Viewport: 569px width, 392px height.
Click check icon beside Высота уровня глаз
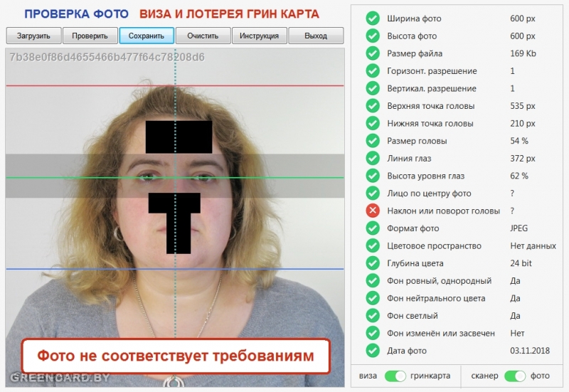point(373,176)
